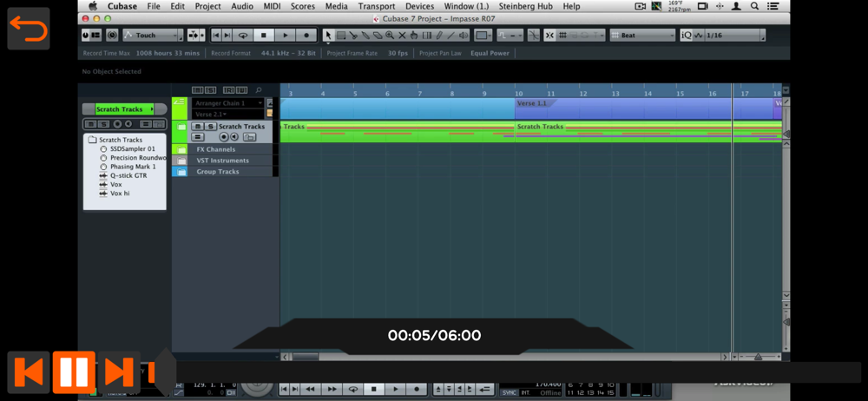Mute the Scratch Tracks folder track
Image resolution: width=868 pixels, height=401 pixels.
click(x=198, y=126)
